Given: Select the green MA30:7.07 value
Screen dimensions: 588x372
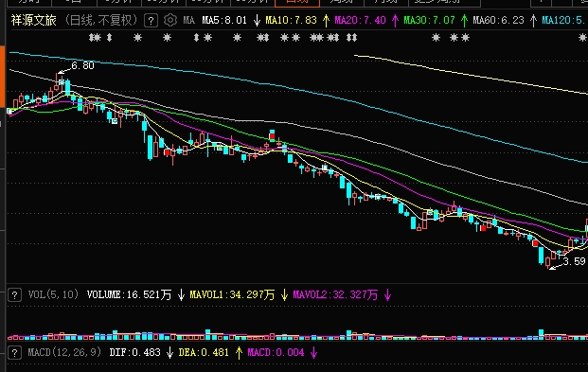Looking at the screenshot, I should (x=429, y=20).
